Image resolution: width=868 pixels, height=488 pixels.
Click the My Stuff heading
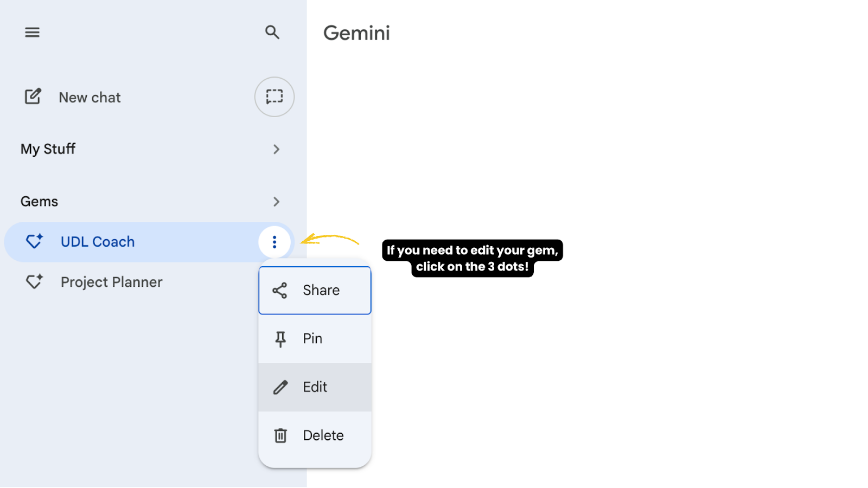[x=48, y=149]
